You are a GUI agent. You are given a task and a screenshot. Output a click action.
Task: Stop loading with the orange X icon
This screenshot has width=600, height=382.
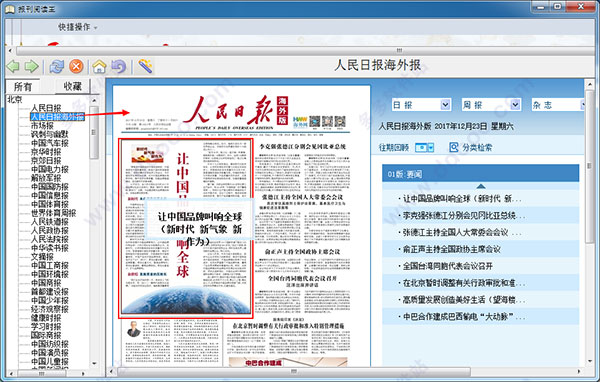click(76, 67)
